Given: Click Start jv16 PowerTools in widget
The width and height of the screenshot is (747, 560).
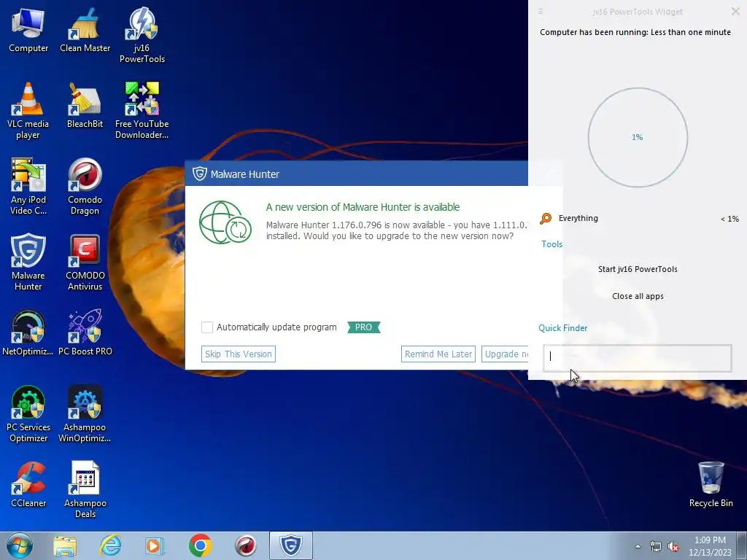Looking at the screenshot, I should [x=638, y=269].
